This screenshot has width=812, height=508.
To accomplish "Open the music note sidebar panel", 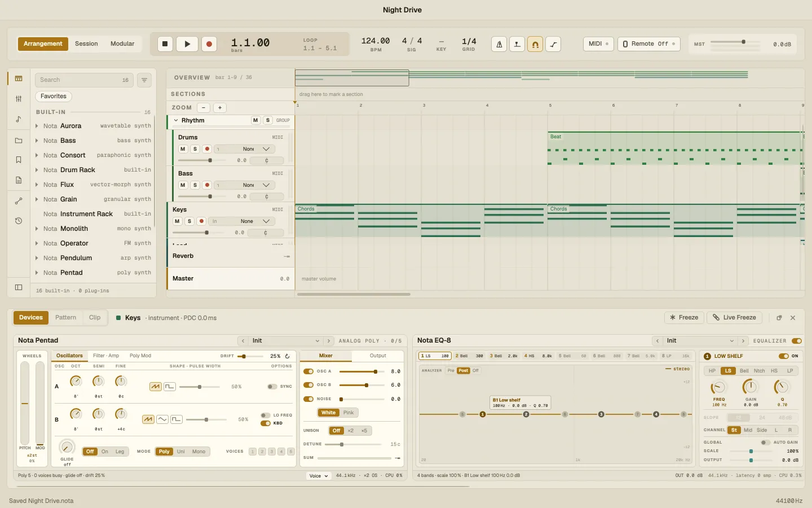I will 19,119.
